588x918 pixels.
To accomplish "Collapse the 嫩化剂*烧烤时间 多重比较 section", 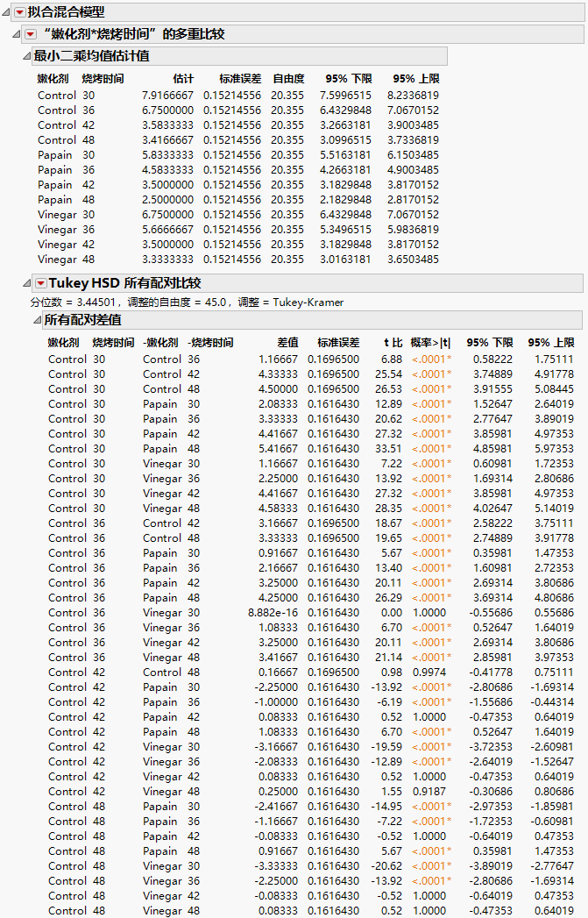I will tap(17, 34).
